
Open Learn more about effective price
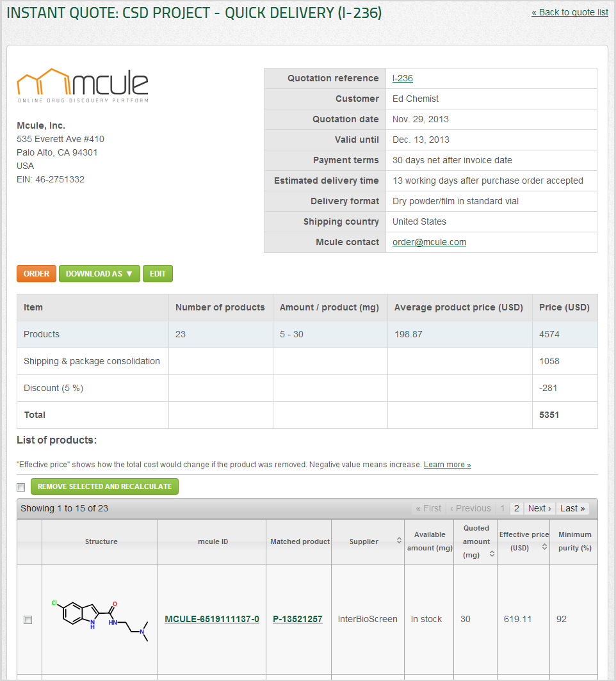(447, 464)
